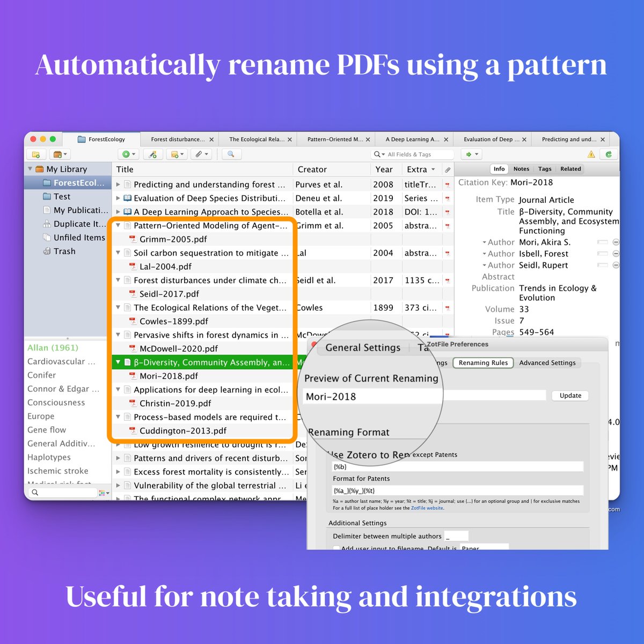This screenshot has height=644, width=644.
Task: Collapse 'Soil carbon sequestration' item
Action: 118,253
